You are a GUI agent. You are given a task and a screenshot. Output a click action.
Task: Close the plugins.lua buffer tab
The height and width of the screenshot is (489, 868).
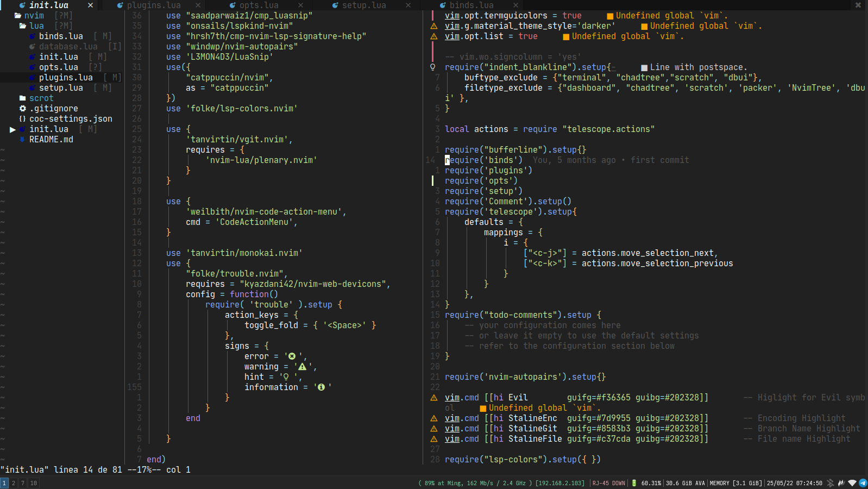click(x=198, y=5)
